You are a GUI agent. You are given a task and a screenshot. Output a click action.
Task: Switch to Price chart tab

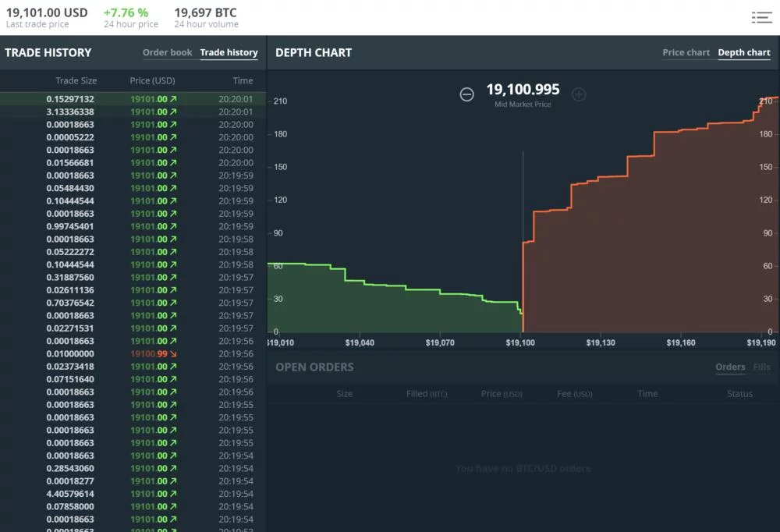(686, 52)
